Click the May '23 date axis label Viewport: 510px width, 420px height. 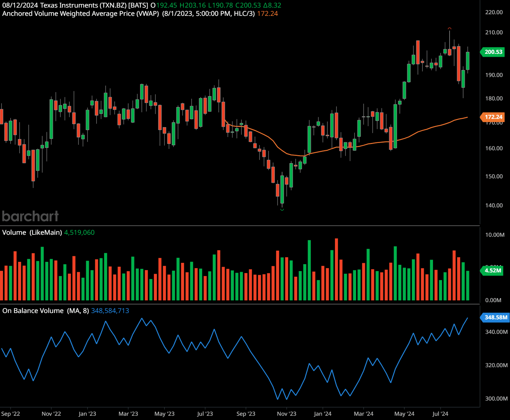[x=164, y=414]
